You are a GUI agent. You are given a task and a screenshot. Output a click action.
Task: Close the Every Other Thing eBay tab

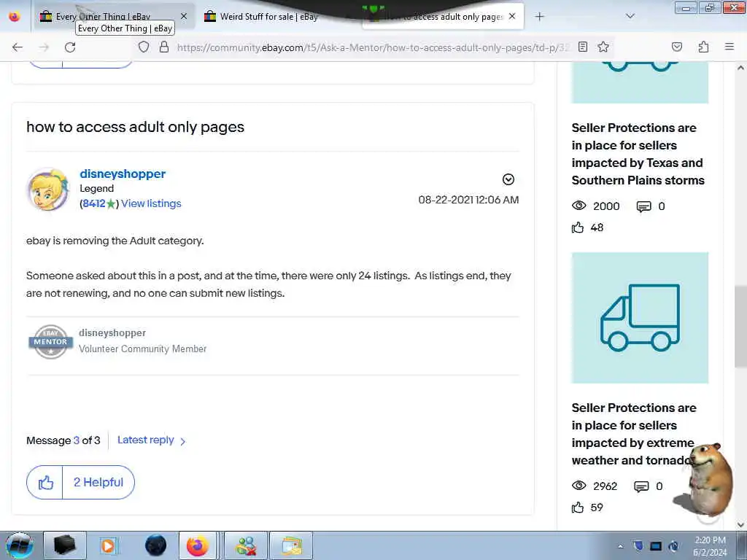coord(184,17)
